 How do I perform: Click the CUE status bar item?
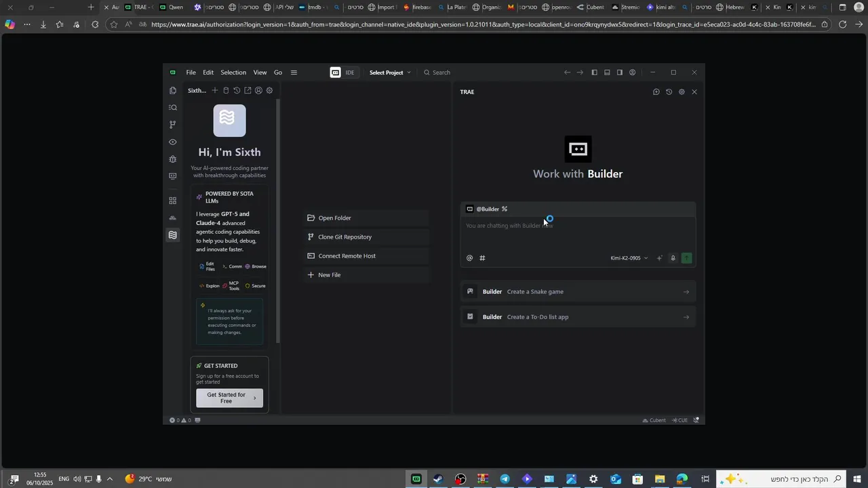click(680, 421)
